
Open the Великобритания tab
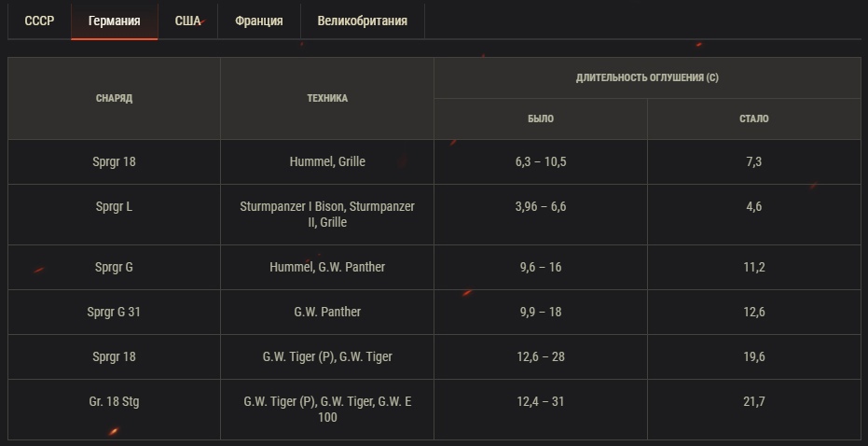(362, 21)
